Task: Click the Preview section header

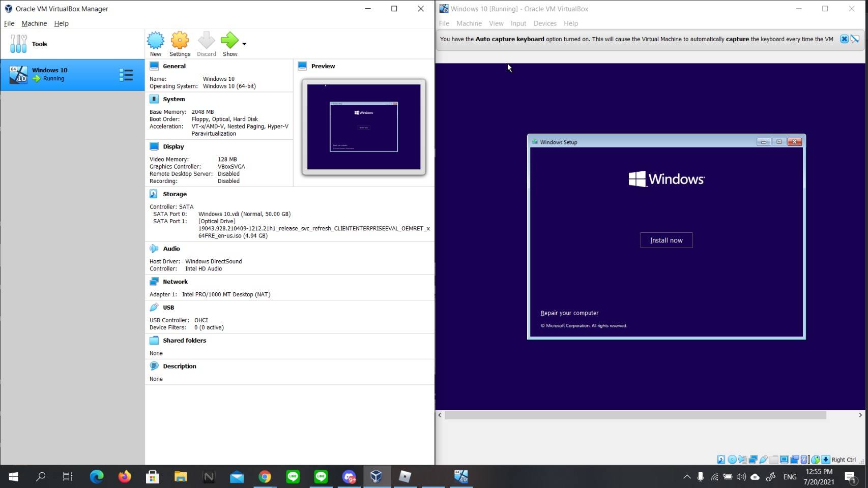Action: tap(323, 66)
